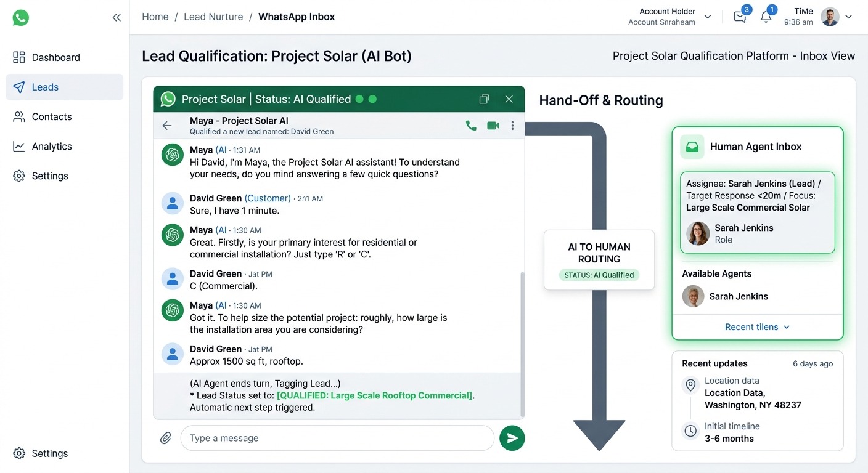Open Dashboard from the sidebar
Screen dimensions: 868x473
coord(65,57)
